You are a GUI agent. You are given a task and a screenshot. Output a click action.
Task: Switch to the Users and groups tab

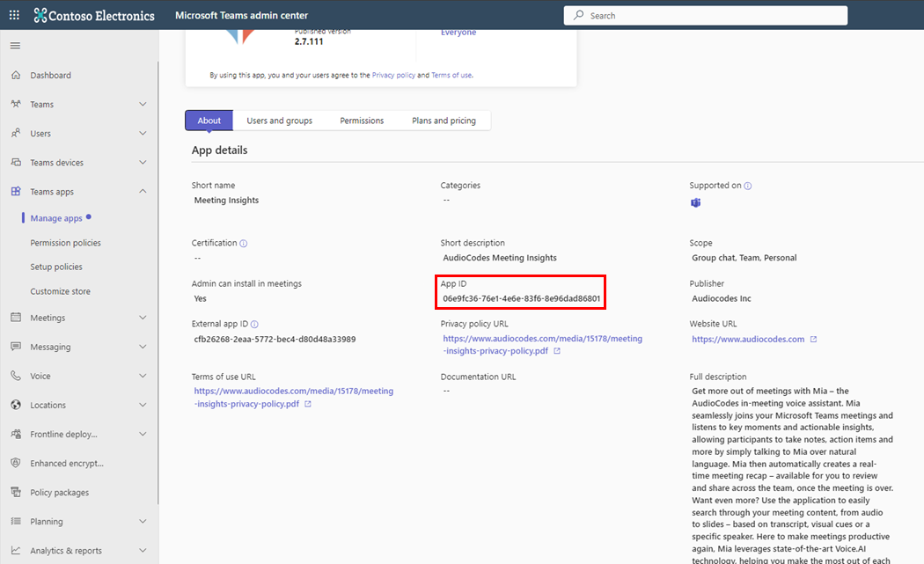[x=279, y=121]
